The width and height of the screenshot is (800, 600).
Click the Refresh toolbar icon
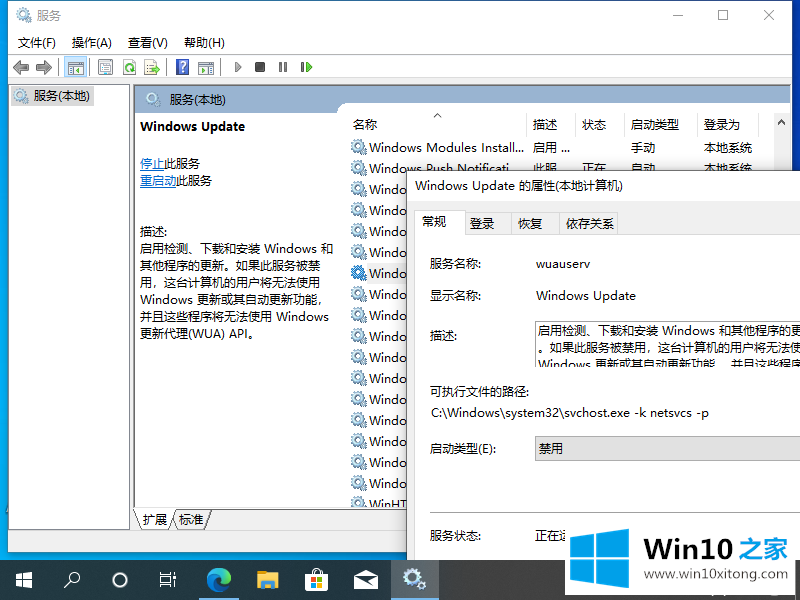point(130,67)
